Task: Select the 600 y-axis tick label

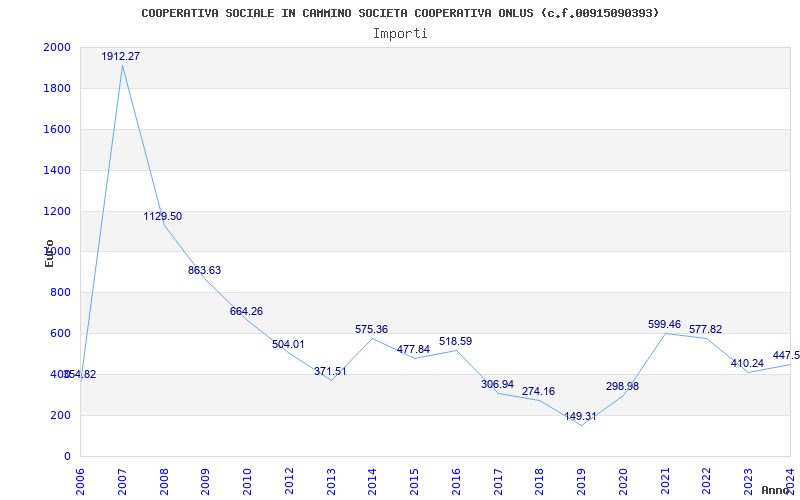Action: pyautogui.click(x=60, y=333)
